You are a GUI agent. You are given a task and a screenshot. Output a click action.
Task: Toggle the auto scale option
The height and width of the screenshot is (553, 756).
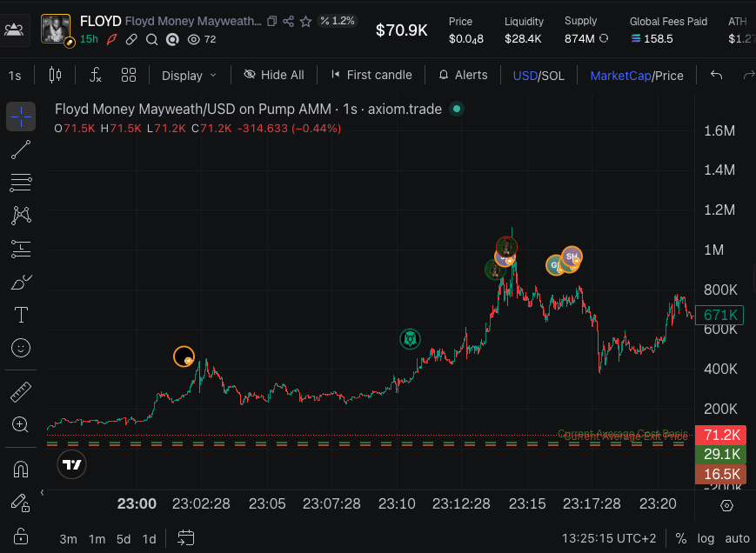737,538
